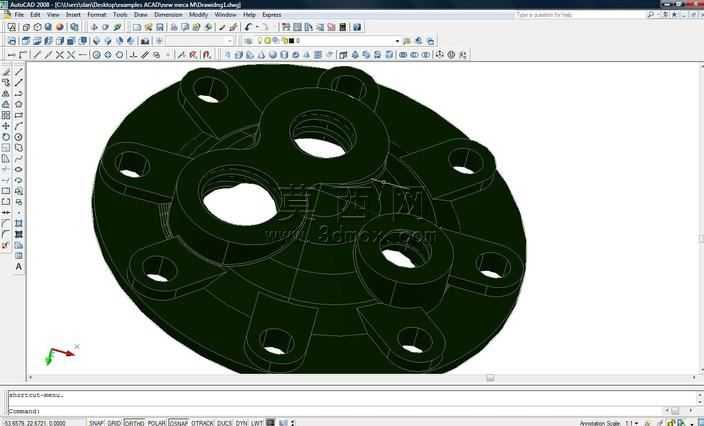The height and width of the screenshot is (426, 704).
Task: Click the coordinates readout 53.6579, 22.6721, 0.0000
Action: 35,423
